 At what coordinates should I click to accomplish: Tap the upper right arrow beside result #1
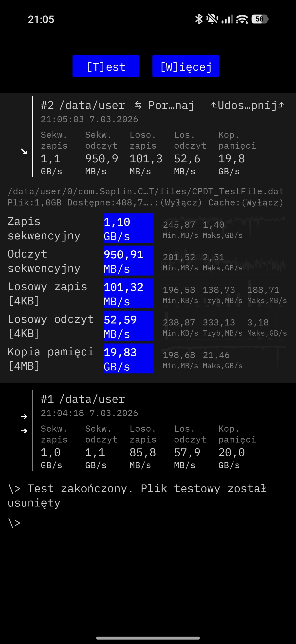click(x=24, y=417)
